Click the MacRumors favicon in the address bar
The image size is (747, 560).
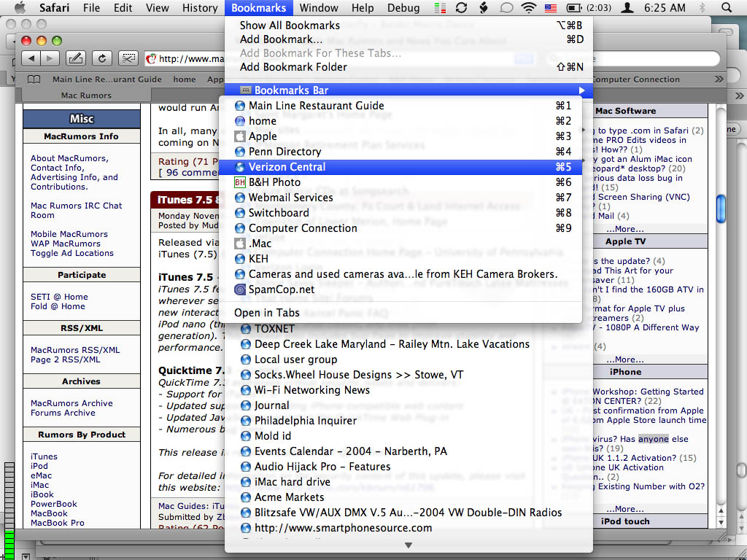click(x=151, y=58)
